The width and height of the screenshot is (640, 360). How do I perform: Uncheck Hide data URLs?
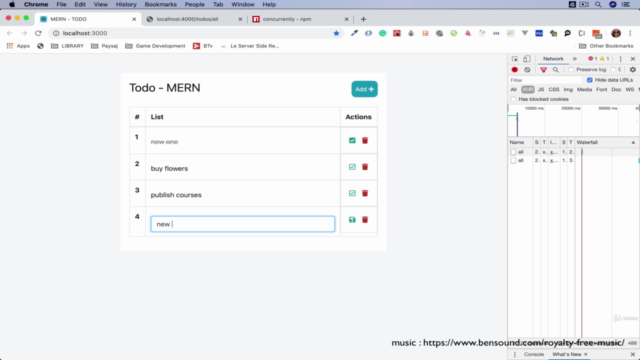589,80
